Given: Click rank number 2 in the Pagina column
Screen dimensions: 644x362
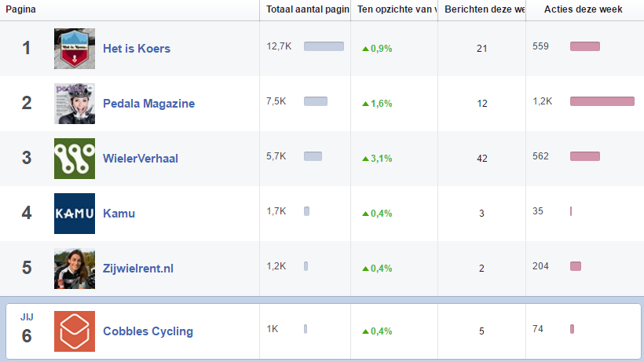Looking at the screenshot, I should coord(26,103).
